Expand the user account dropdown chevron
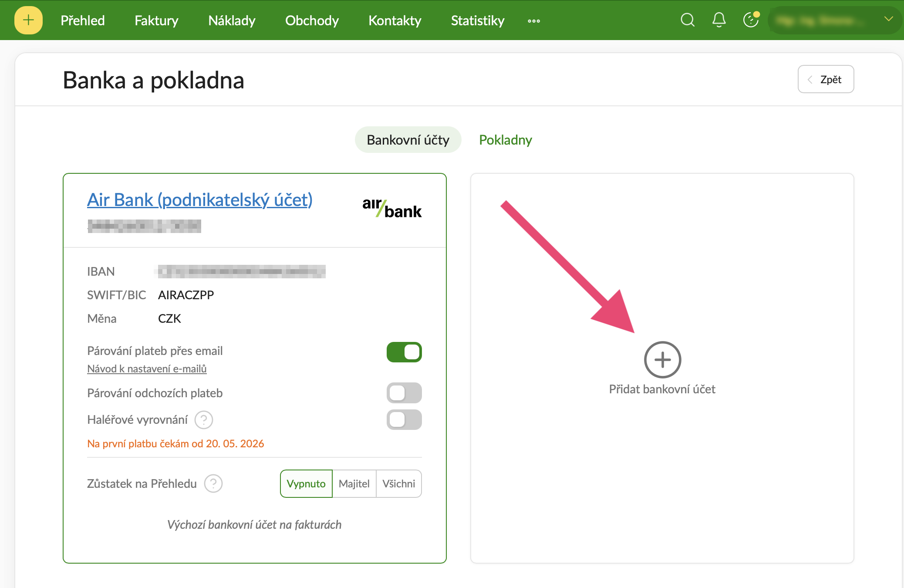The width and height of the screenshot is (904, 588). click(x=889, y=19)
